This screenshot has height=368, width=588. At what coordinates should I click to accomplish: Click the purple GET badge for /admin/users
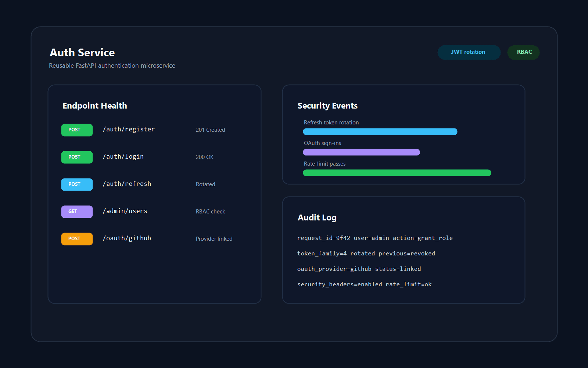[x=77, y=212]
